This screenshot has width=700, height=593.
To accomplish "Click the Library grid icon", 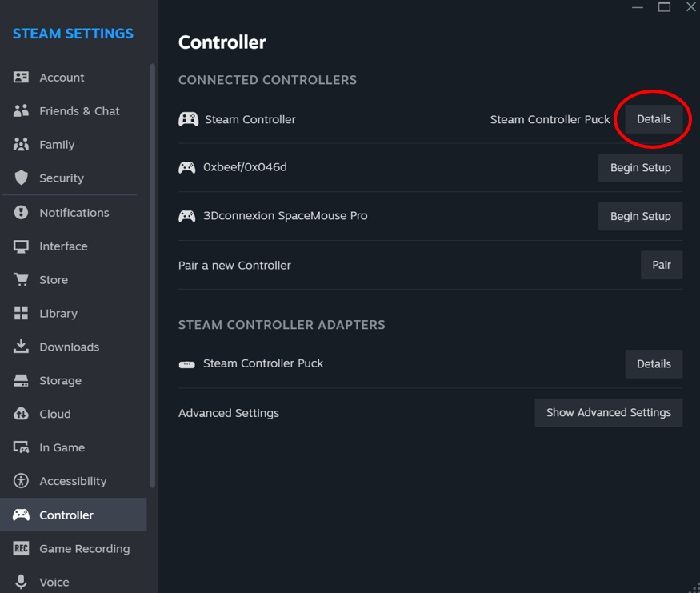I will 21,313.
